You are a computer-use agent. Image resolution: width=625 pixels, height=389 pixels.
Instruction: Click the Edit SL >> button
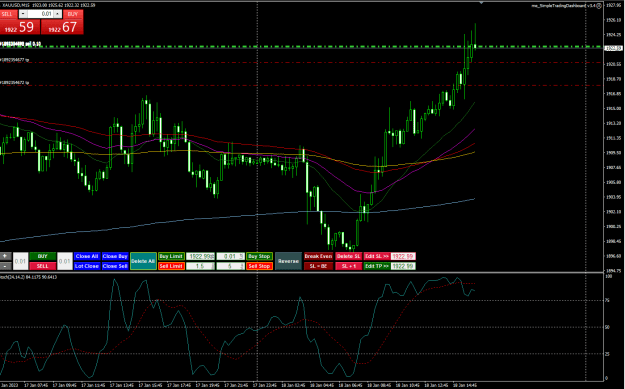coord(377,256)
